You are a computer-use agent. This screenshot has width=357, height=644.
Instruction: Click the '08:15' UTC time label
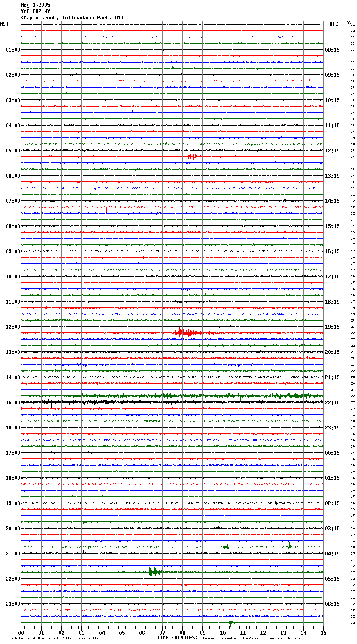click(332, 50)
